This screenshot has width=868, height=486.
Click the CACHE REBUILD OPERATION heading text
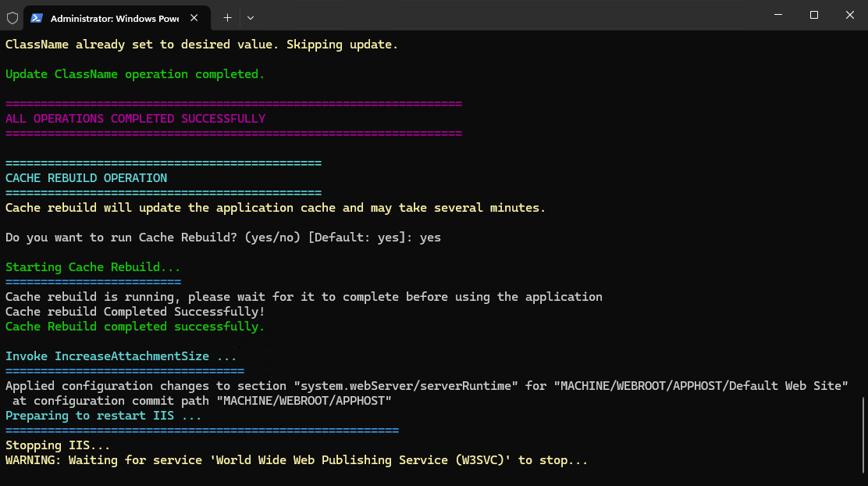tap(86, 178)
